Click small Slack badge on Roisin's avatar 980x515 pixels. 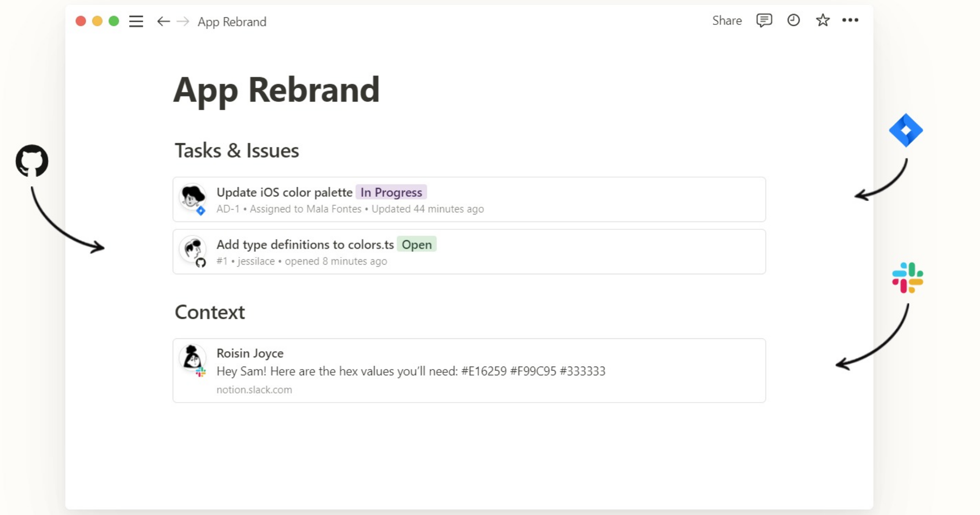201,372
